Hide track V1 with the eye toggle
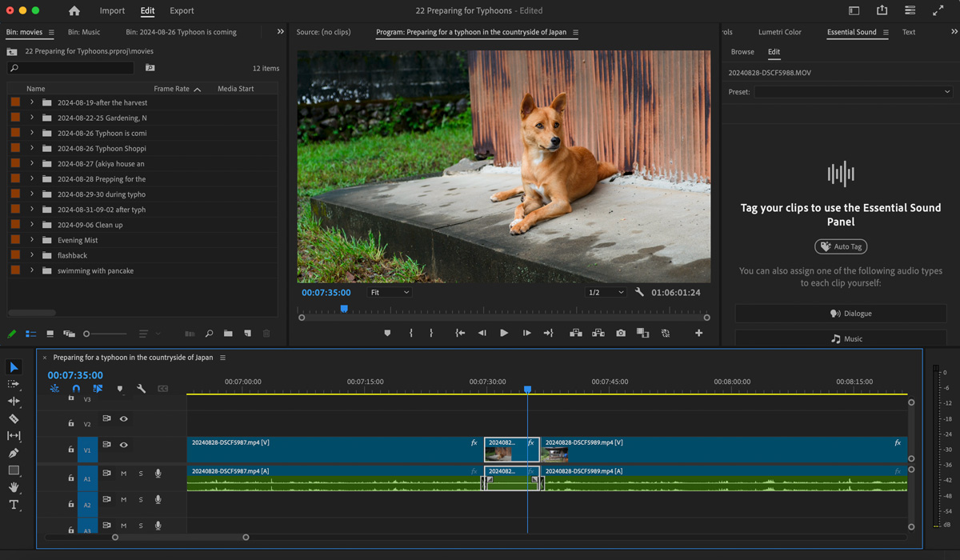The image size is (960, 560). 124,445
